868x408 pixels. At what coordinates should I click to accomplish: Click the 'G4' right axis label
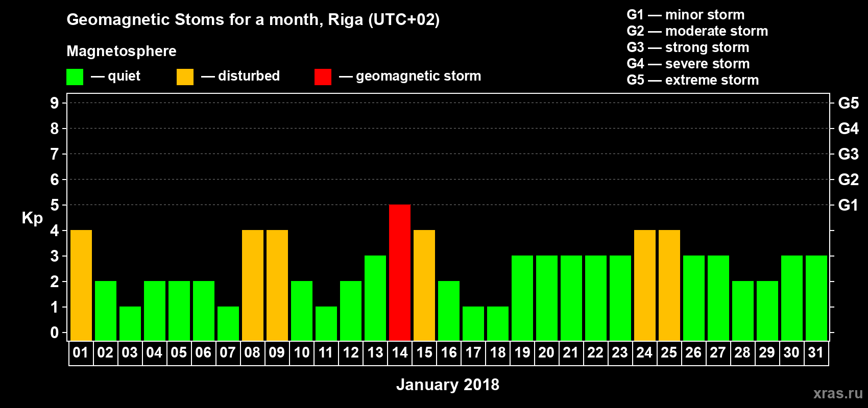pos(848,129)
